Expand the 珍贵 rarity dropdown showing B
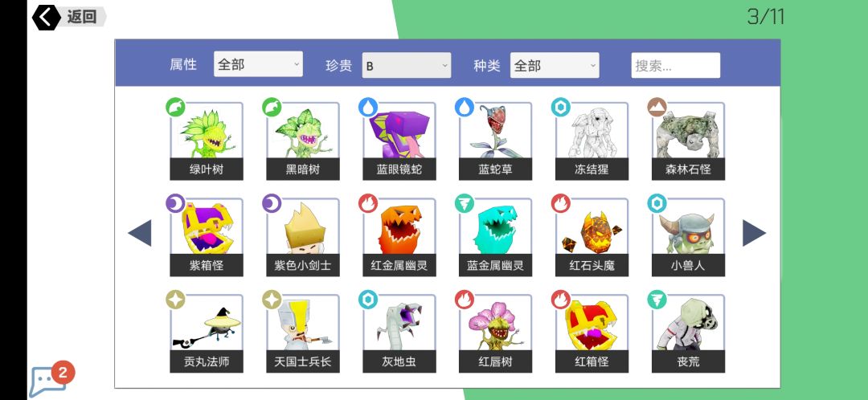 coord(407,65)
